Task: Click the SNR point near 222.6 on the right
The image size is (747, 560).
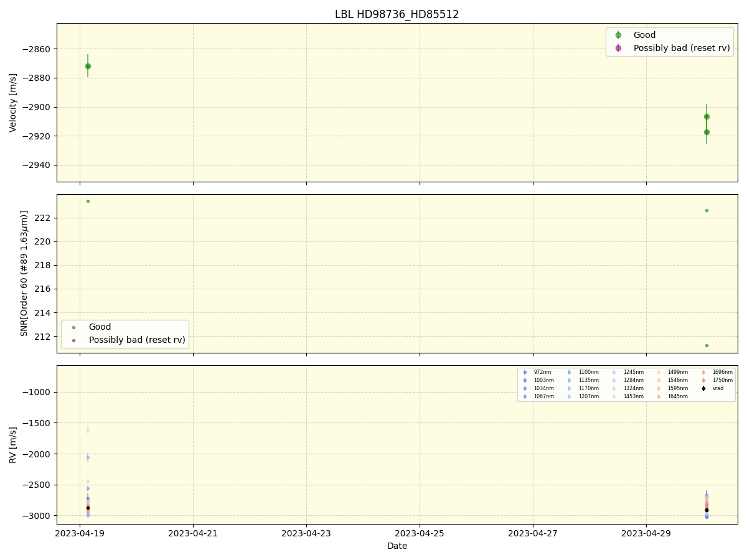Action: click(x=707, y=210)
